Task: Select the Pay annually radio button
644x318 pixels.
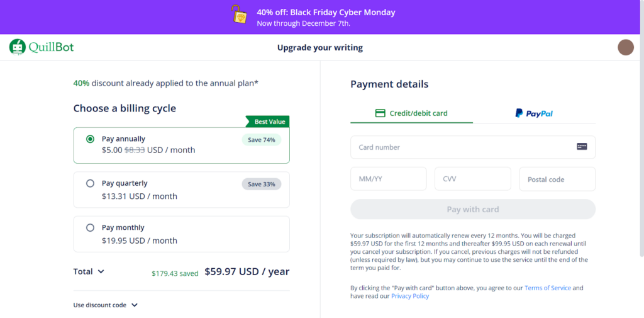Action: pos(90,139)
